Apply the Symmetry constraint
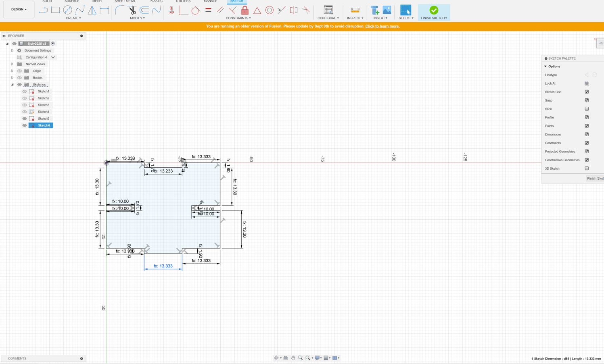The height and width of the screenshot is (364, 604). pyautogui.click(x=294, y=10)
